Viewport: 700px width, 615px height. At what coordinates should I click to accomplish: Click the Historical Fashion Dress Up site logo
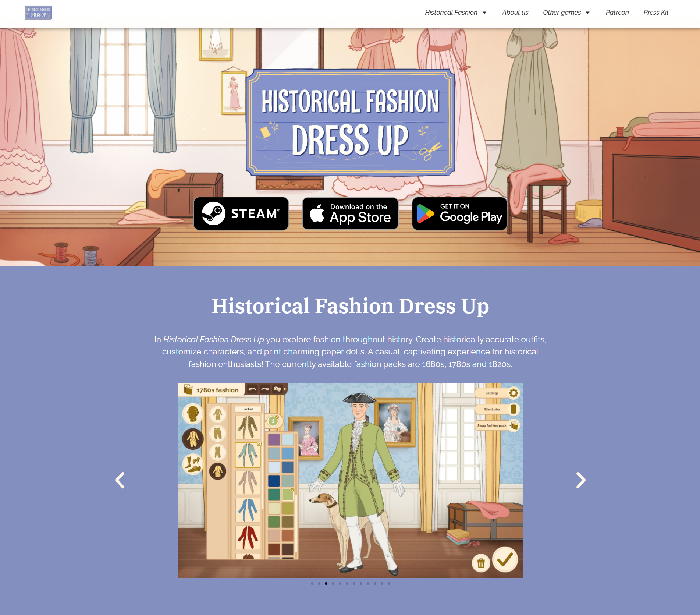pyautogui.click(x=38, y=13)
